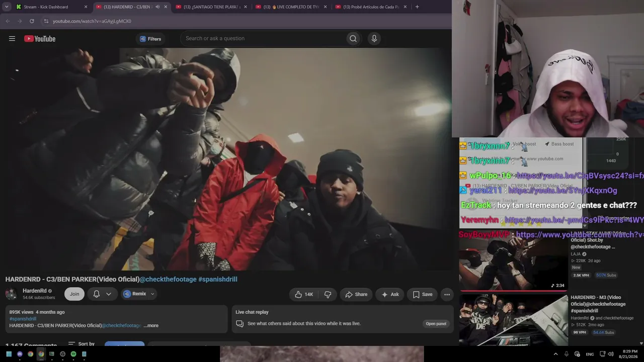
Task: Click the taskbar volume speaker icon
Action: 611,354
